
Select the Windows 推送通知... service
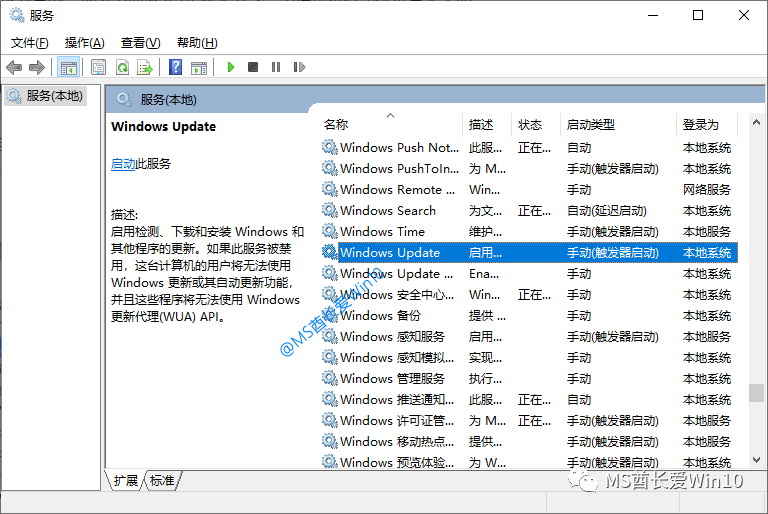(529, 399)
